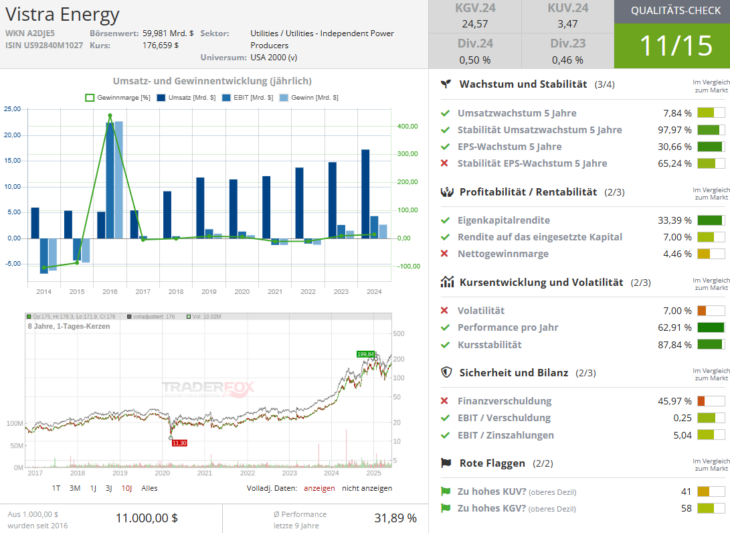Click red cross beside Stabilität EPS-Wachstum 5 Jahre

tap(444, 163)
